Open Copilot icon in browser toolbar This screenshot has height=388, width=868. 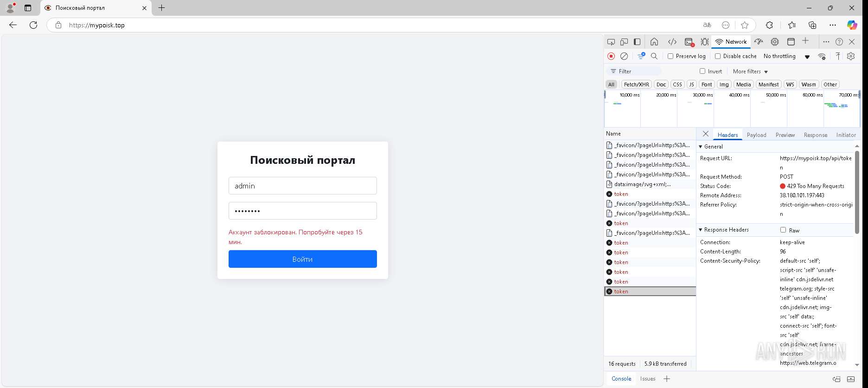852,25
